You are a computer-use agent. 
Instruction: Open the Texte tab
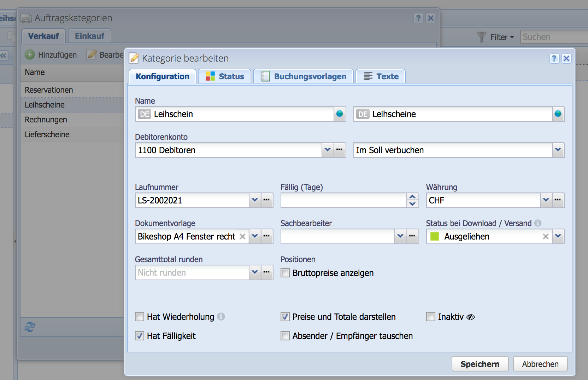381,76
